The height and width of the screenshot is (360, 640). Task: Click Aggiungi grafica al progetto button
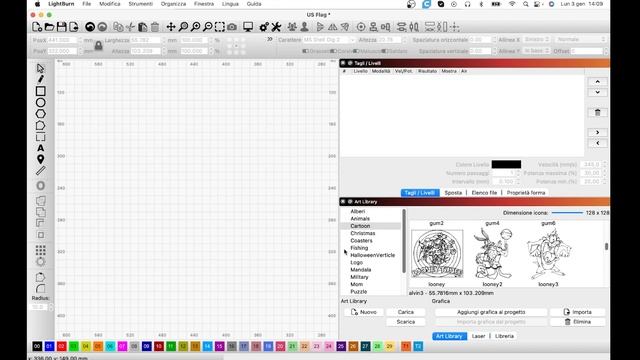pos(491,312)
